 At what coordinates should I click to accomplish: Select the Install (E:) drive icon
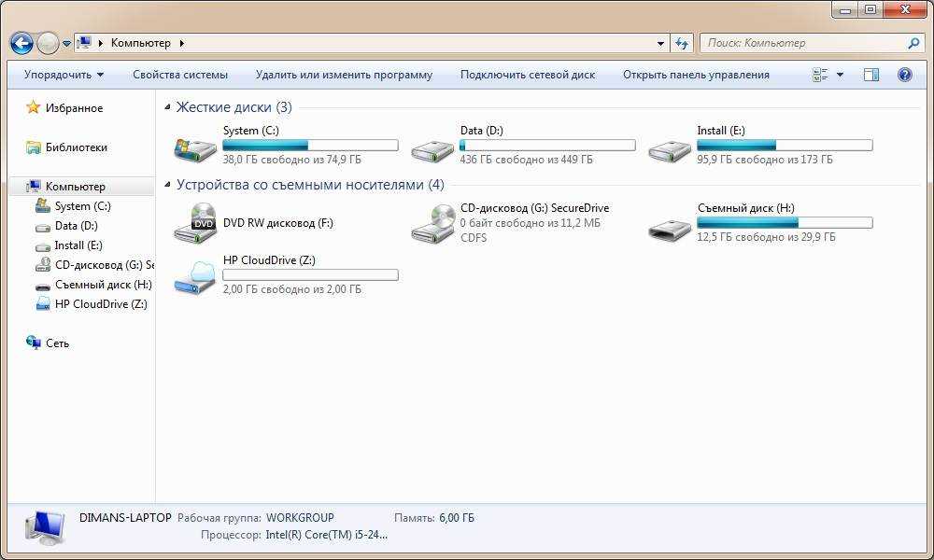click(670, 150)
